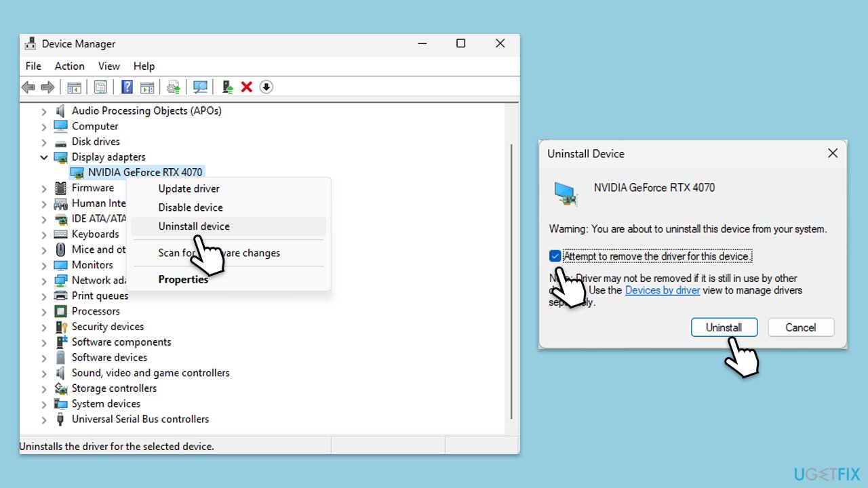
Task: Expand the Monitors node
Action: [x=44, y=265]
